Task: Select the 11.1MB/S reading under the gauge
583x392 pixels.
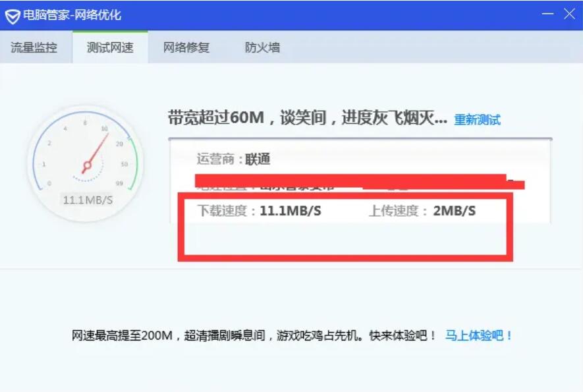Action: (88, 200)
